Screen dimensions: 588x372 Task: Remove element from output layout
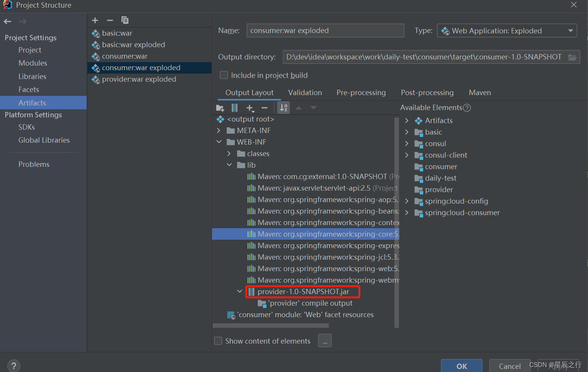(x=264, y=108)
